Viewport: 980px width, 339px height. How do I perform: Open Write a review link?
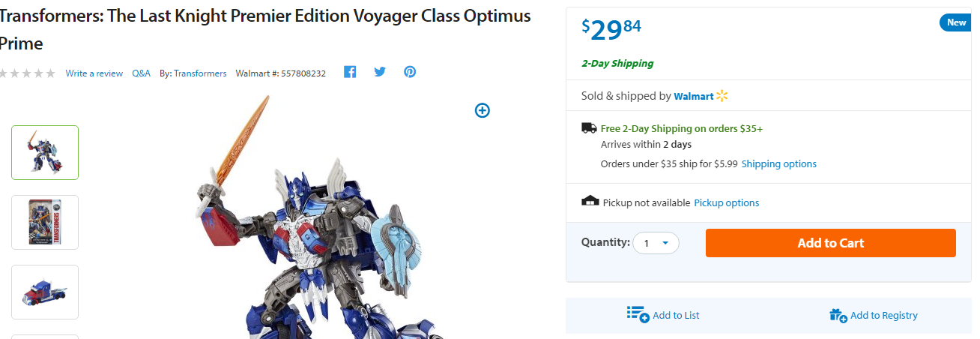[x=94, y=73]
